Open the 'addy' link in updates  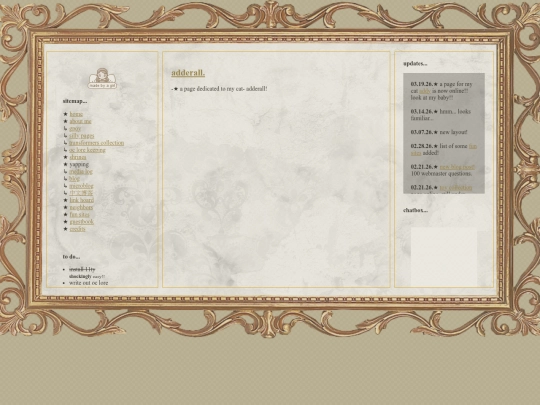(425, 91)
